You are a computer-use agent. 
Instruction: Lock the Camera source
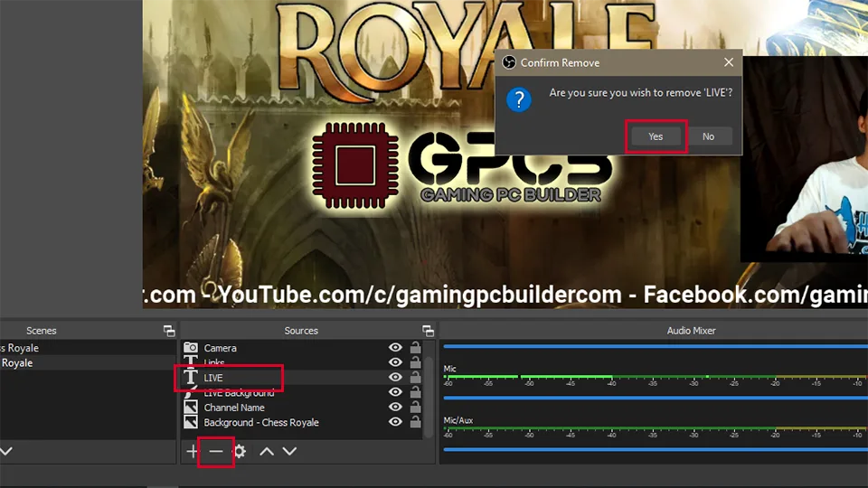(415, 347)
